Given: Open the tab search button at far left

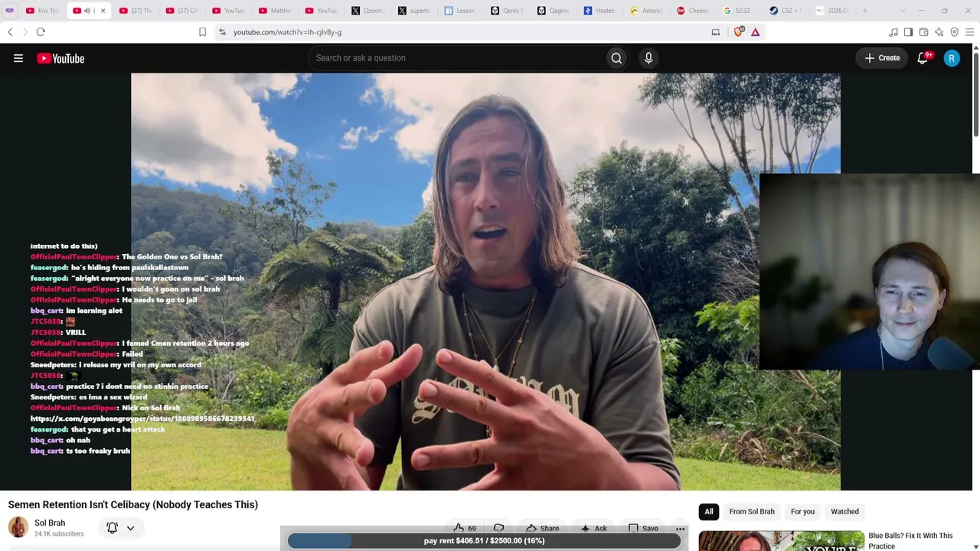Looking at the screenshot, I should tap(10, 11).
